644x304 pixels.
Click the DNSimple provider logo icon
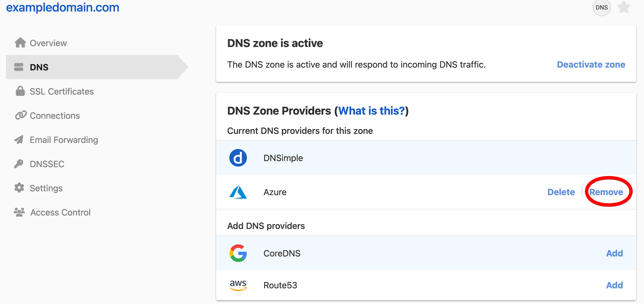238,158
